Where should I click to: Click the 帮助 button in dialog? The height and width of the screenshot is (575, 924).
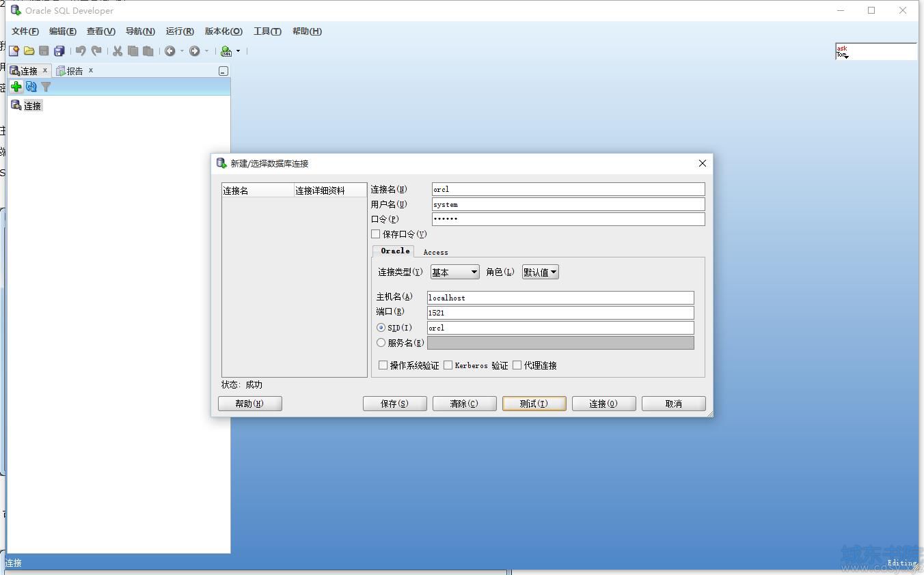[249, 404]
